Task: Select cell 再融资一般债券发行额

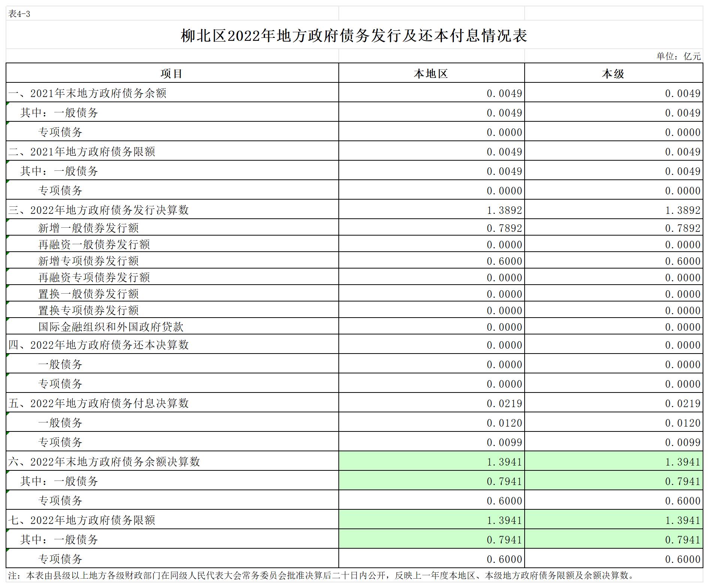Action: tap(172, 244)
